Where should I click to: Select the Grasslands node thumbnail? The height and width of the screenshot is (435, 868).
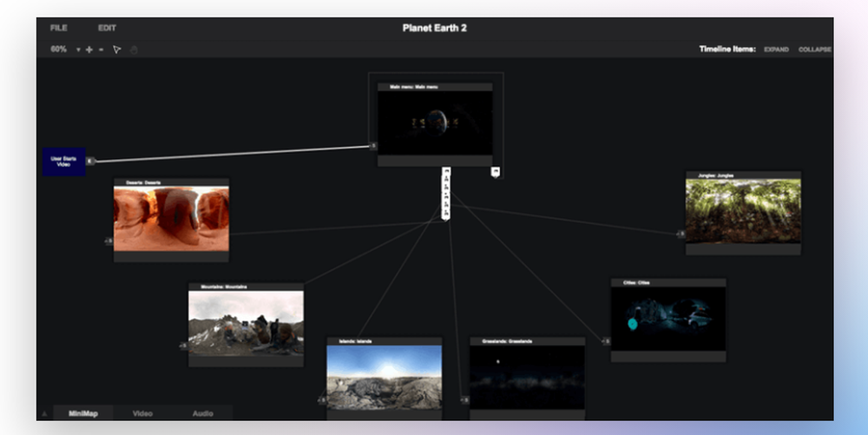527,378
